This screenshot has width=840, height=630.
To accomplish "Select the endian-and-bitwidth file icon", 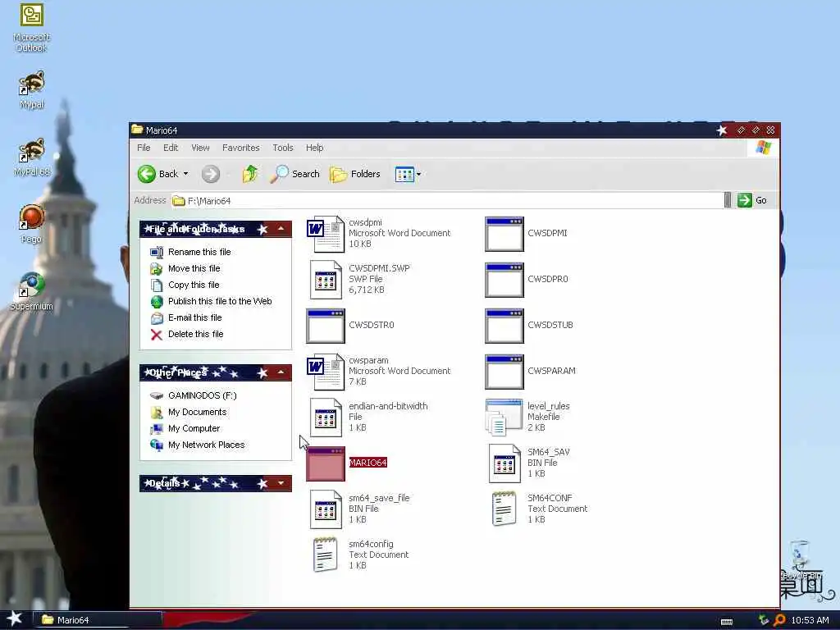I will [x=326, y=418].
